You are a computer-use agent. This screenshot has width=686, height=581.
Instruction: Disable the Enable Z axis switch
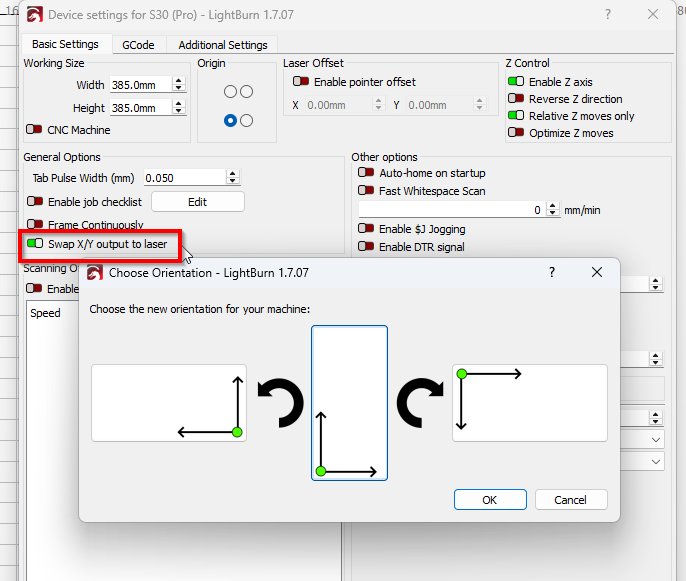click(516, 81)
